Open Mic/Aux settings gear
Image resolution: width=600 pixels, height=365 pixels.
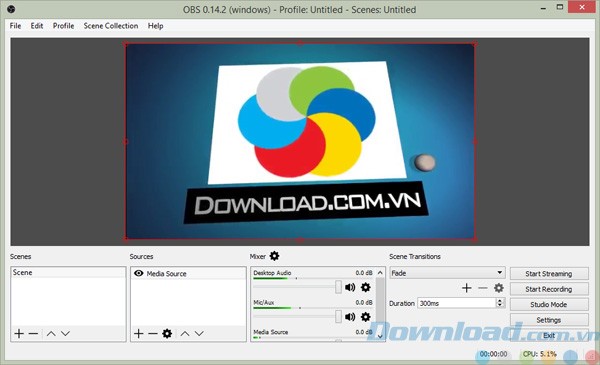click(366, 317)
